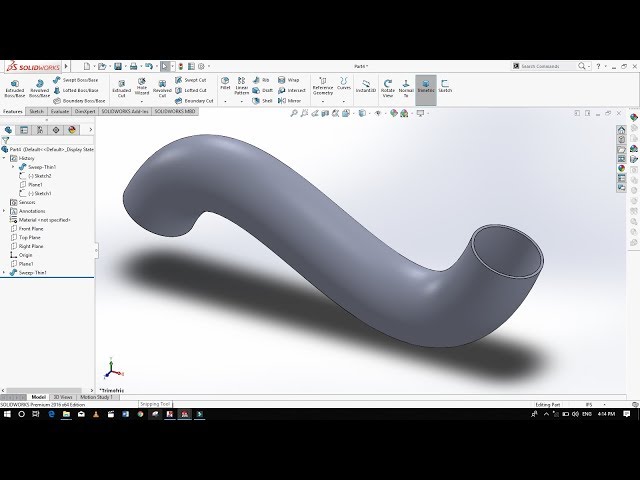Image resolution: width=640 pixels, height=480 pixels.
Task: Open the New document dropdown arrow
Action: coord(94,66)
